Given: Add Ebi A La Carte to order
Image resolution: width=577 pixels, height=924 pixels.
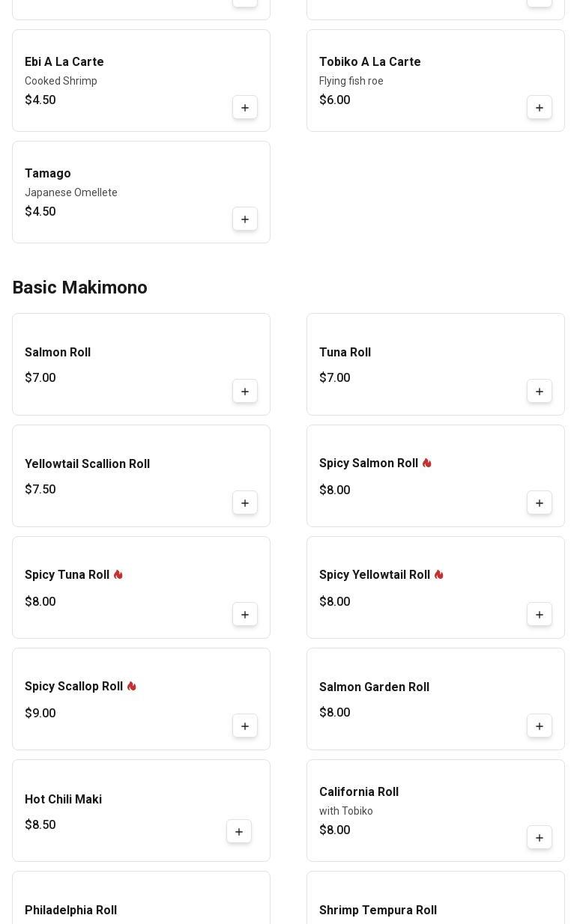Looking at the screenshot, I should pyautogui.click(x=245, y=108).
